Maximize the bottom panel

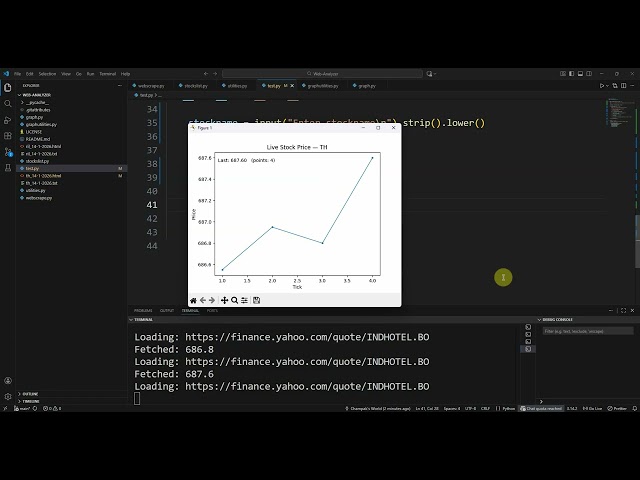[623, 311]
